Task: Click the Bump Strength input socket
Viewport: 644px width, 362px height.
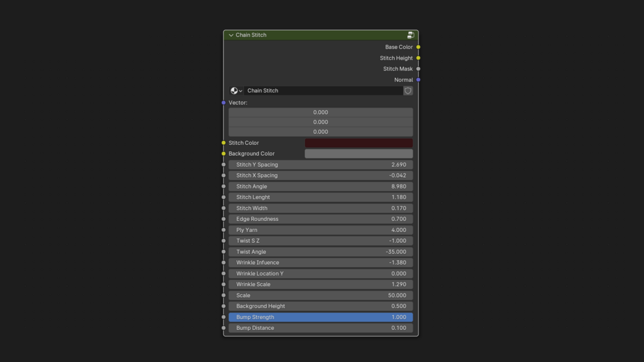Action: [x=224, y=317]
